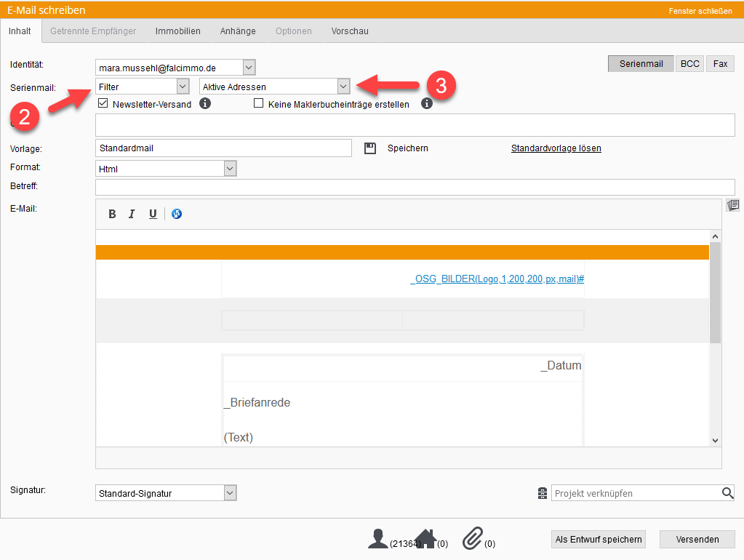Apply underline formatting in the email editor
This screenshot has height=560, width=744.
153,214
